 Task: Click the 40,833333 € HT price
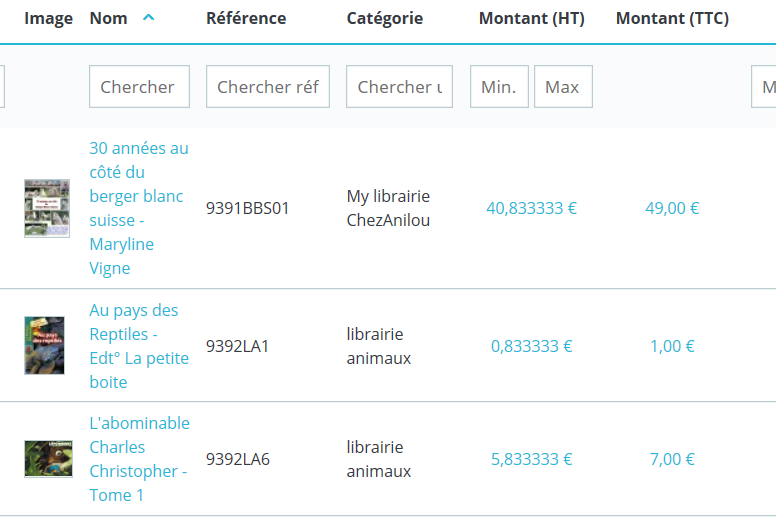click(x=531, y=208)
